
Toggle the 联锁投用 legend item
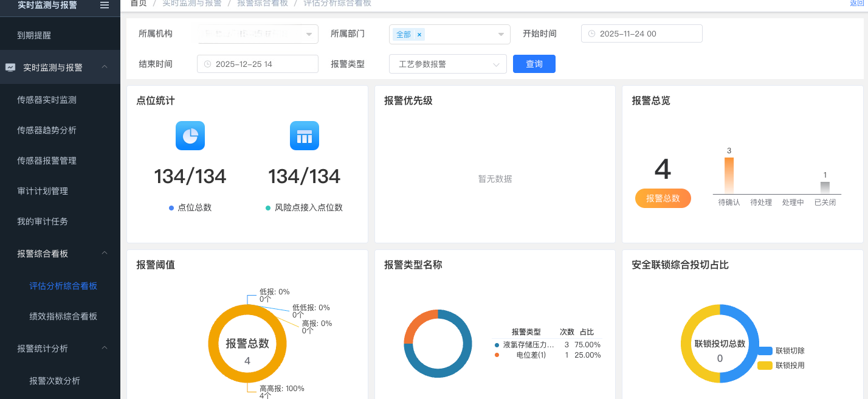[x=782, y=366]
